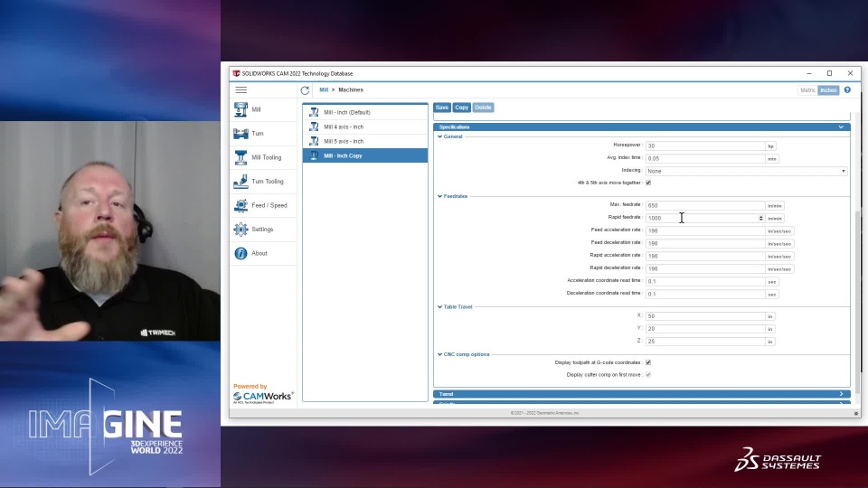
Task: Click the CAMWorks logo
Action: click(263, 396)
